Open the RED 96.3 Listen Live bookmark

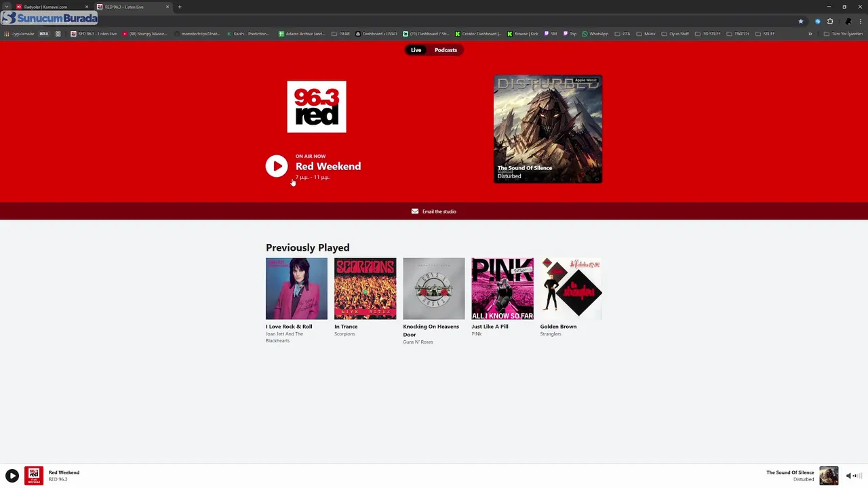click(94, 34)
